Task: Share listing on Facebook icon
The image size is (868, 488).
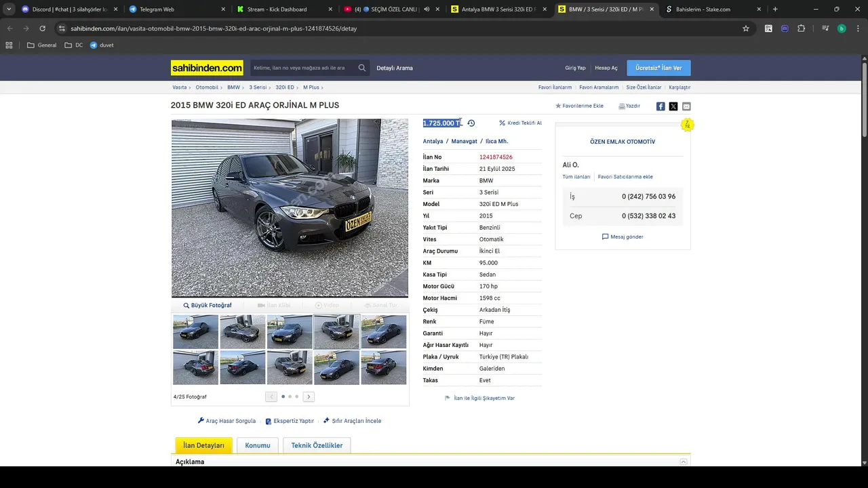Action: (660, 106)
